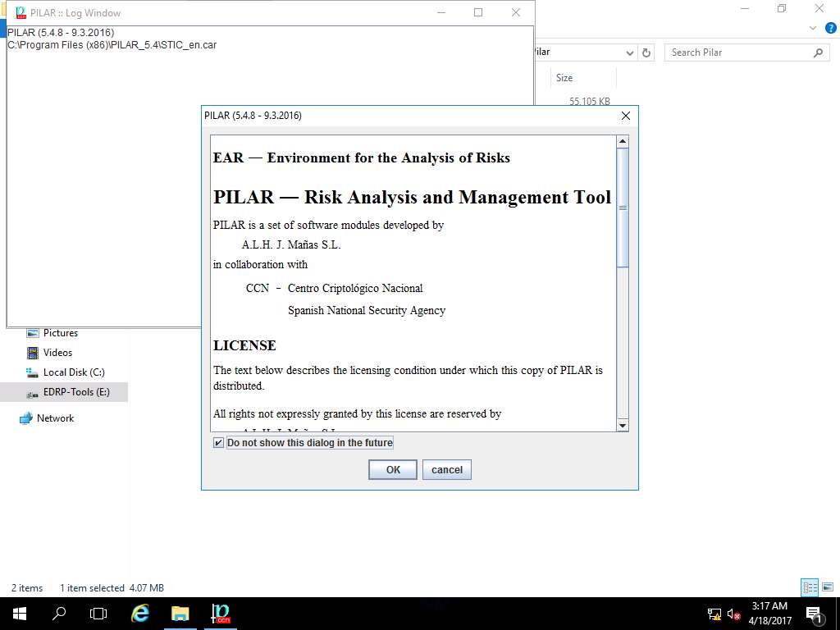The image size is (840, 630).
Task: Switch Explorer to large icons view
Action: pyautogui.click(x=828, y=587)
